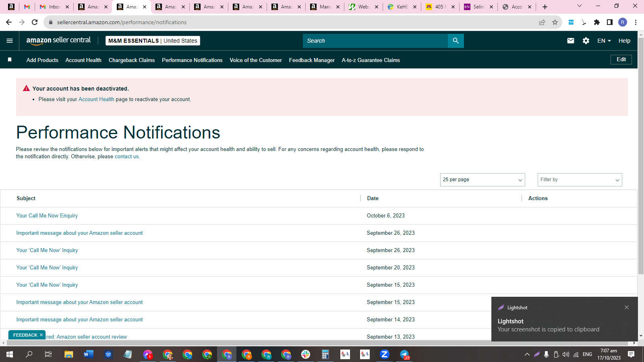Open the hamburger navigation menu
644x362 pixels.
click(x=10, y=41)
